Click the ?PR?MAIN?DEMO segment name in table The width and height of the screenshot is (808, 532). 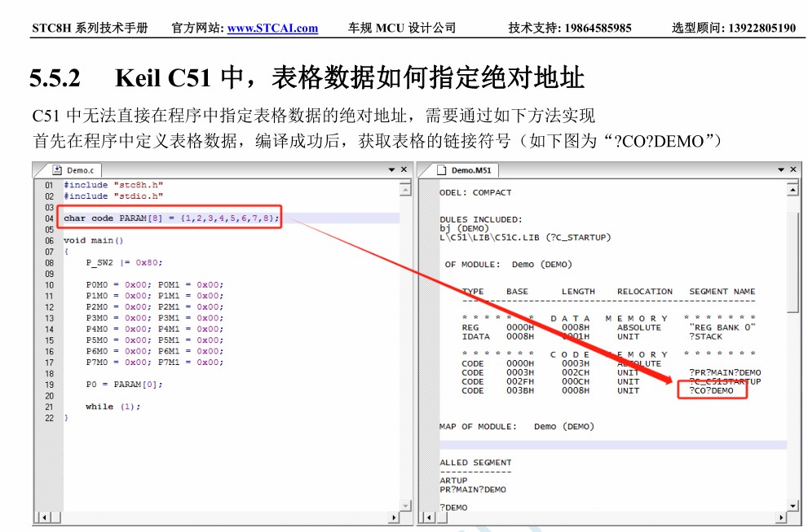[x=725, y=372]
